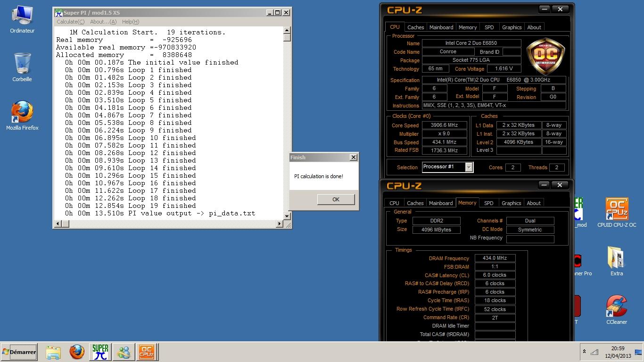
Task: Click OK in the Finish dialog
Action: click(336, 199)
